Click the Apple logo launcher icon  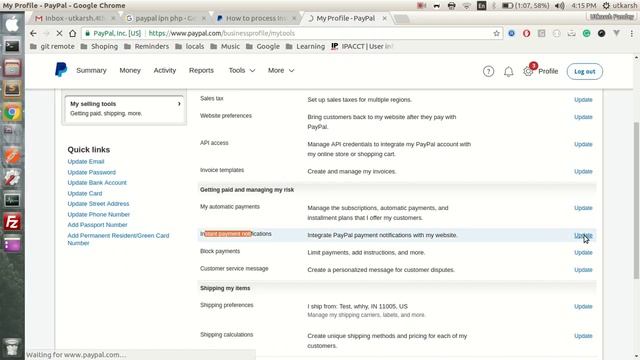tap(12, 24)
